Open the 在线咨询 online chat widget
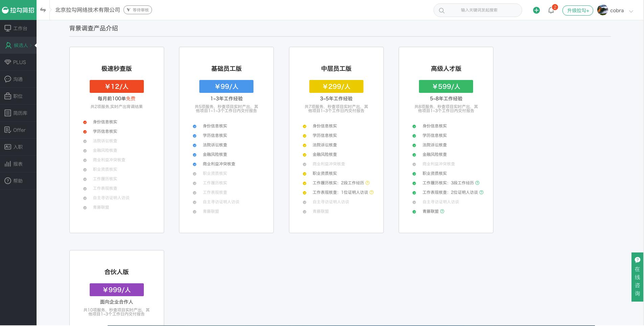 [638, 277]
